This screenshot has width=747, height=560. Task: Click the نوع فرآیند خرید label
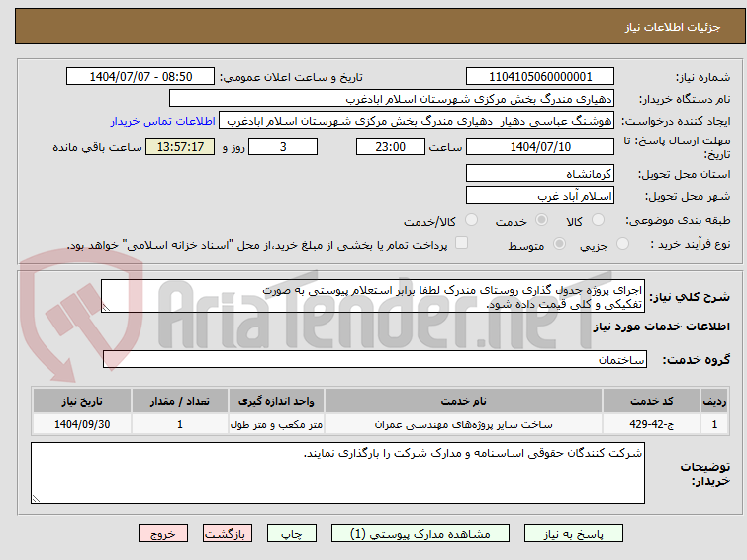click(x=690, y=244)
